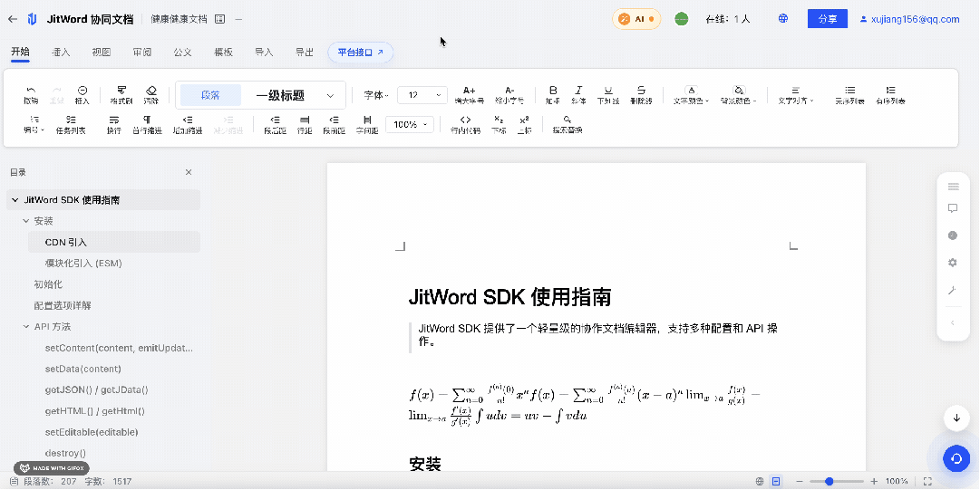Open the text color (文字颜色) picker
Screen dimensions: 980x490
pyautogui.click(x=691, y=95)
